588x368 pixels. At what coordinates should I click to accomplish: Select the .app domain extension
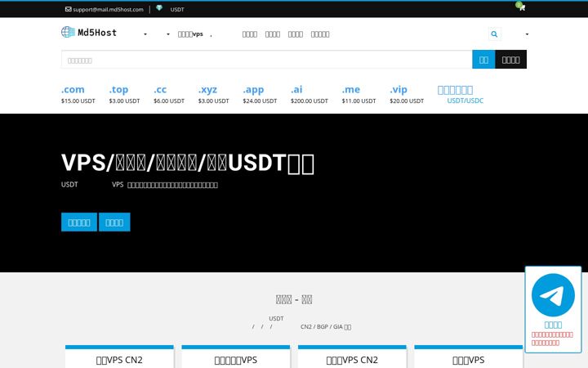point(253,89)
